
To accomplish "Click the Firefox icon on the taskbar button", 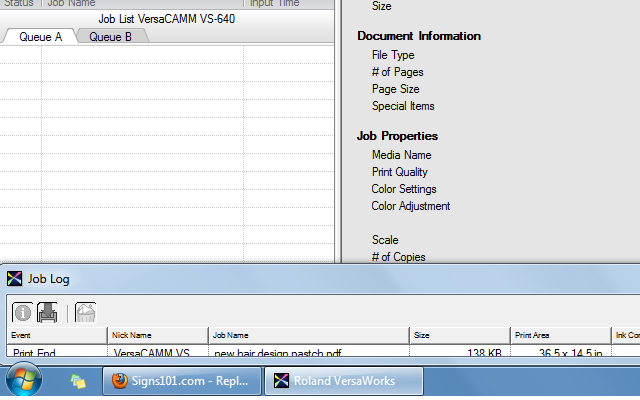I will [x=120, y=381].
